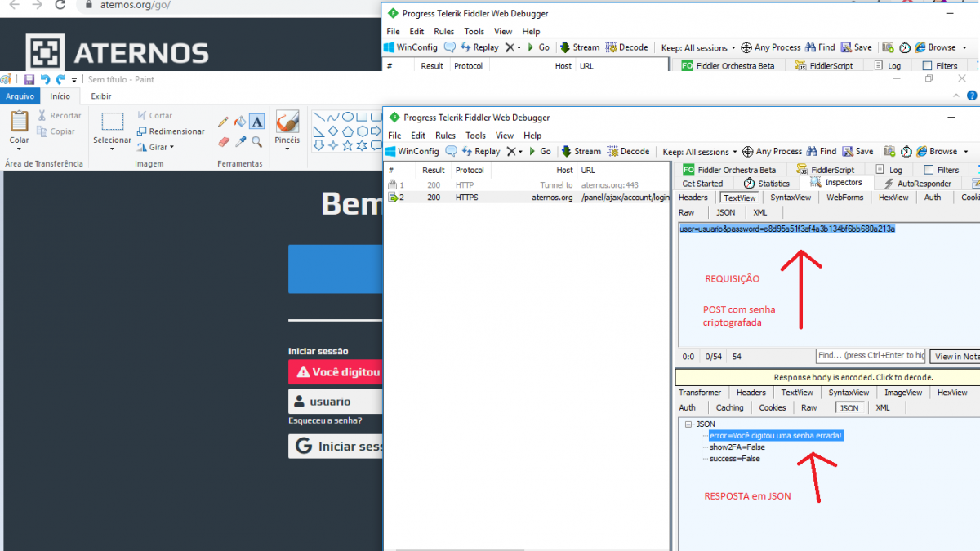Pick the Color picker eyedropper tool

point(240,141)
